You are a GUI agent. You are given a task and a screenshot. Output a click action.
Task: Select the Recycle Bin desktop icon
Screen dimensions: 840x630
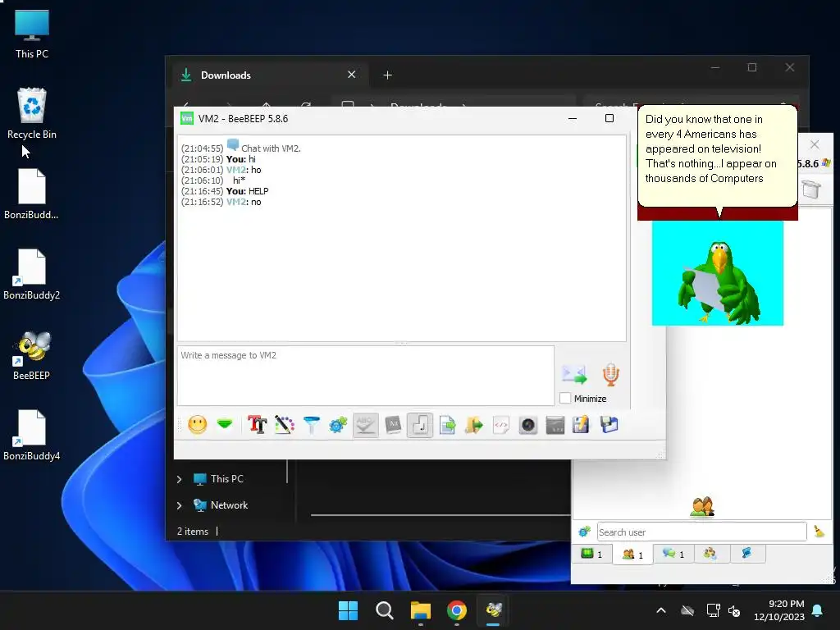[x=32, y=113]
